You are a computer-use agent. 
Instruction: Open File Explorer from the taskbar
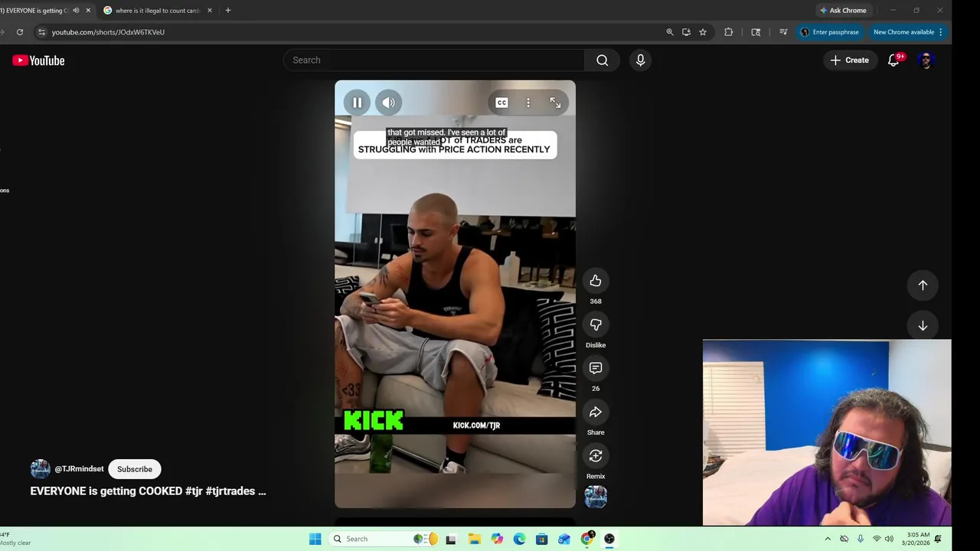click(474, 539)
